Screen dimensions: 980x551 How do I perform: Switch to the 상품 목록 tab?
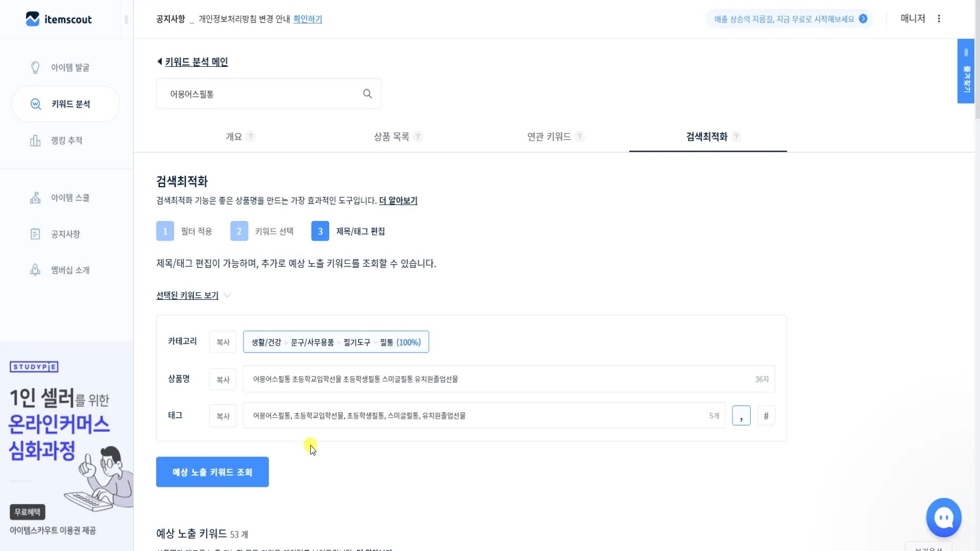[391, 137]
